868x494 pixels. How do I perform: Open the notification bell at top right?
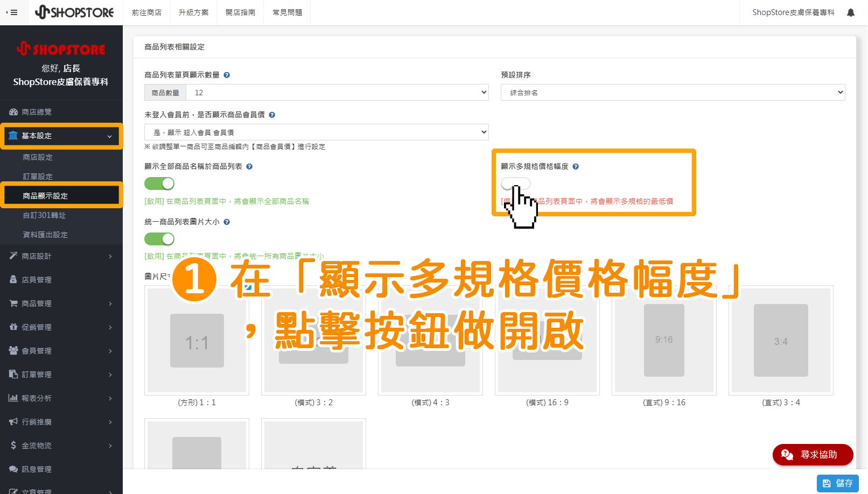(851, 12)
